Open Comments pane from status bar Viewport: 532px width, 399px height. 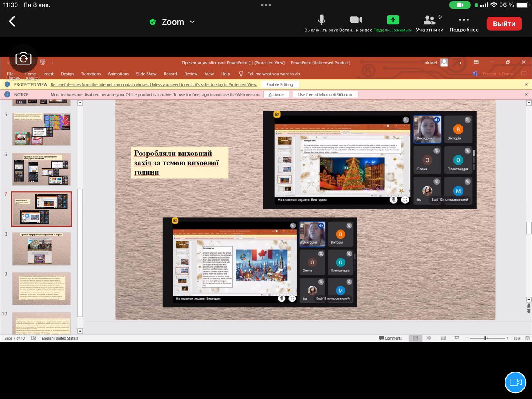tap(390, 338)
